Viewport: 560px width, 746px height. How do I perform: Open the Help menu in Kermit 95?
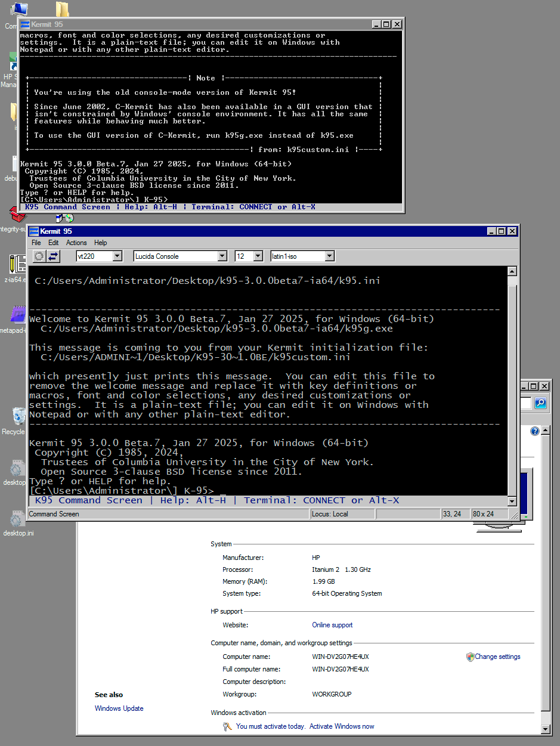click(101, 243)
